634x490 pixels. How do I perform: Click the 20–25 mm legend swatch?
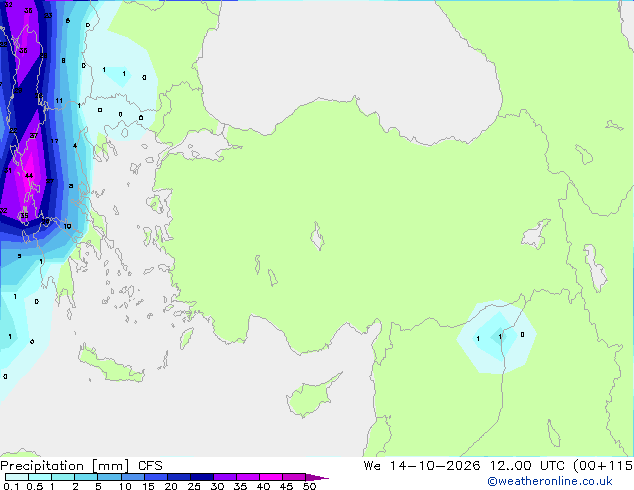tap(179, 477)
